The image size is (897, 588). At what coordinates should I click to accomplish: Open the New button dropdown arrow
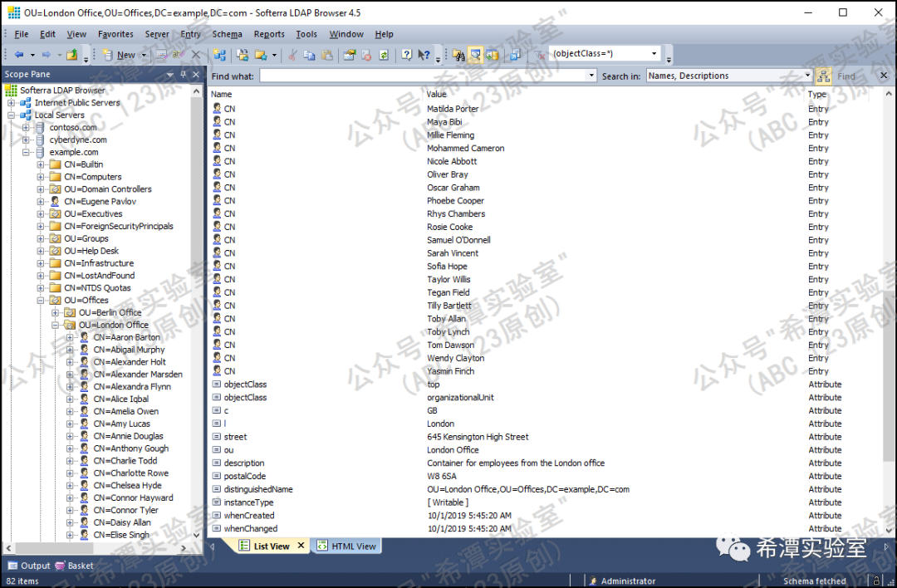(x=144, y=55)
